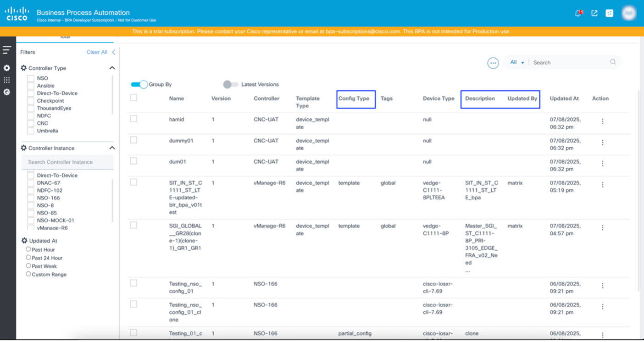This screenshot has width=644, height=342.
Task: Check the DNAC-67 instance filter
Action: pos(31,183)
